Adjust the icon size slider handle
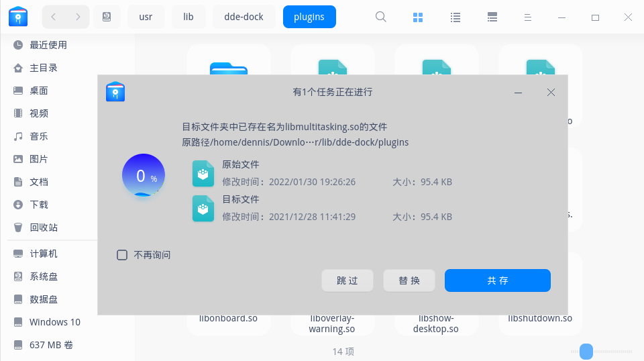This screenshot has height=361, width=644. pos(586,352)
